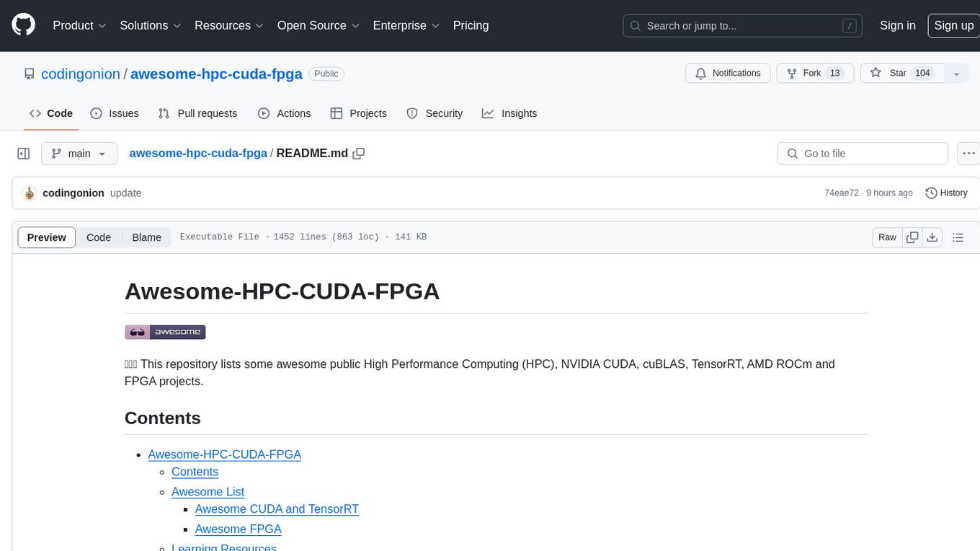Go to the Awesome FPGA link
This screenshot has height=551, width=980.
(x=238, y=529)
